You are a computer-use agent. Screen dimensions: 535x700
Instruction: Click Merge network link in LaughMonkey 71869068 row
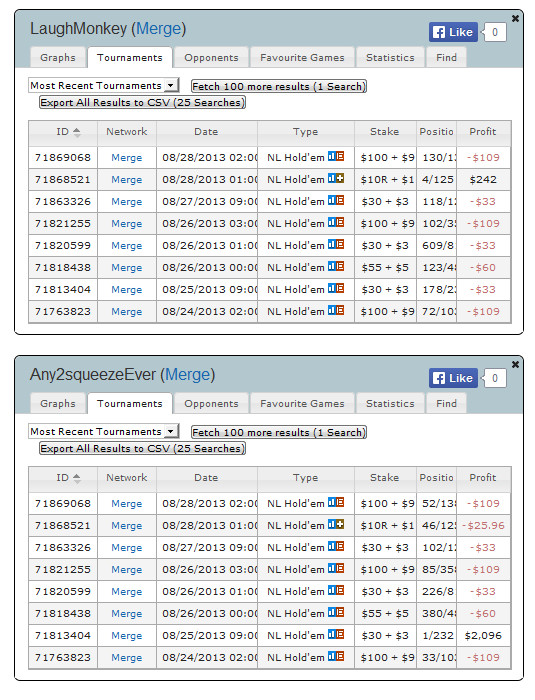[126, 158]
